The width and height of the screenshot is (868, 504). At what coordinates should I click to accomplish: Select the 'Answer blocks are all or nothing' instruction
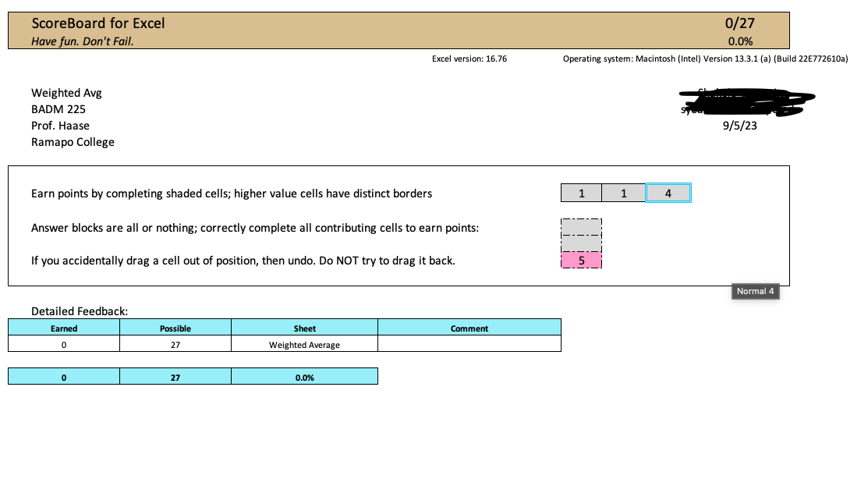255,228
